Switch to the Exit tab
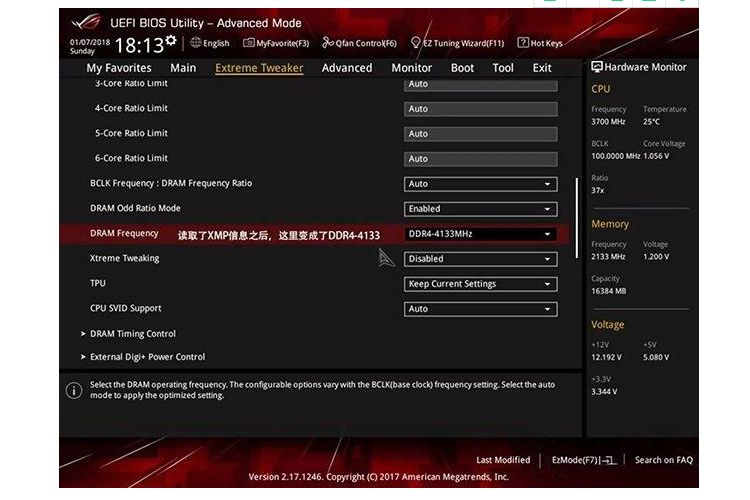Image resolution: width=750 pixels, height=500 pixels. coord(542,68)
